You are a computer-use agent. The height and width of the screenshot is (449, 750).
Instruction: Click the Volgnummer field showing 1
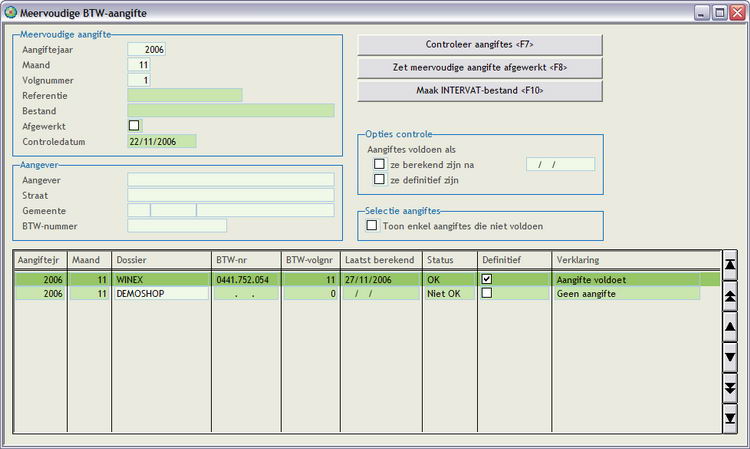point(139,80)
